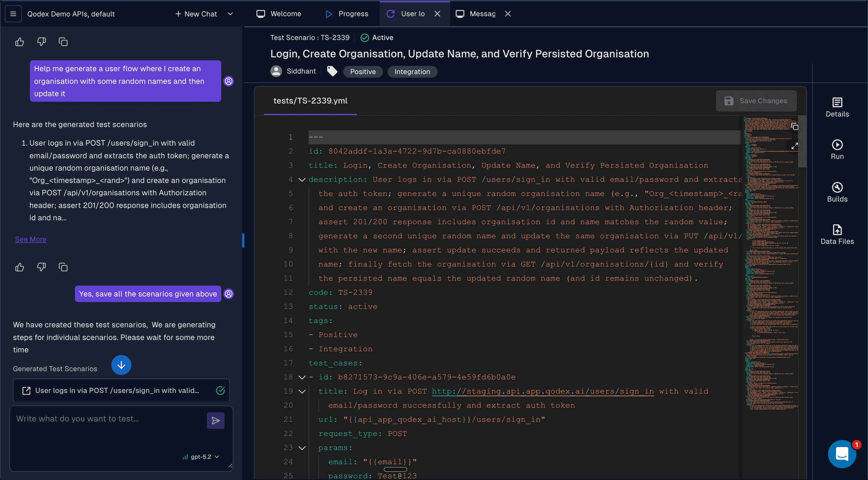The width and height of the screenshot is (868, 480).
Task: Click the 'request_type: POST' line
Action: 363,434
